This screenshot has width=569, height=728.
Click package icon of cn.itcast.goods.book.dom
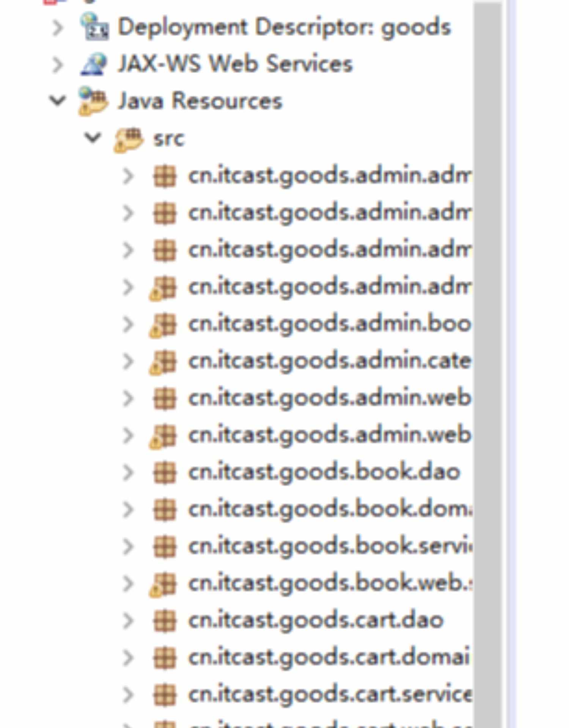[x=165, y=510]
